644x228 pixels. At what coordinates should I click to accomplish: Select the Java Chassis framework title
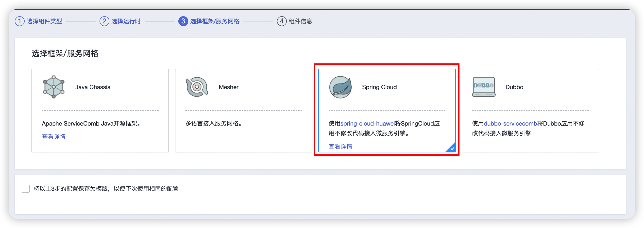pos(93,87)
